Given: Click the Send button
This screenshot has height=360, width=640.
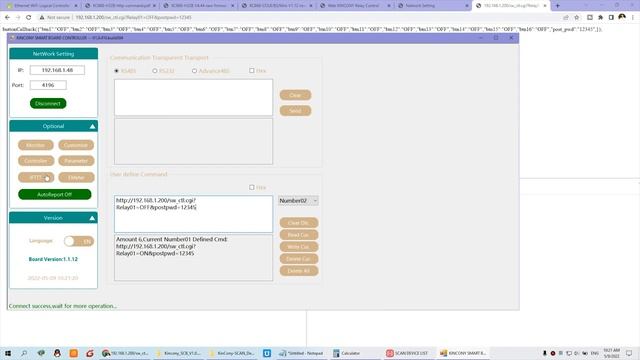Looking at the screenshot, I should tap(296, 111).
